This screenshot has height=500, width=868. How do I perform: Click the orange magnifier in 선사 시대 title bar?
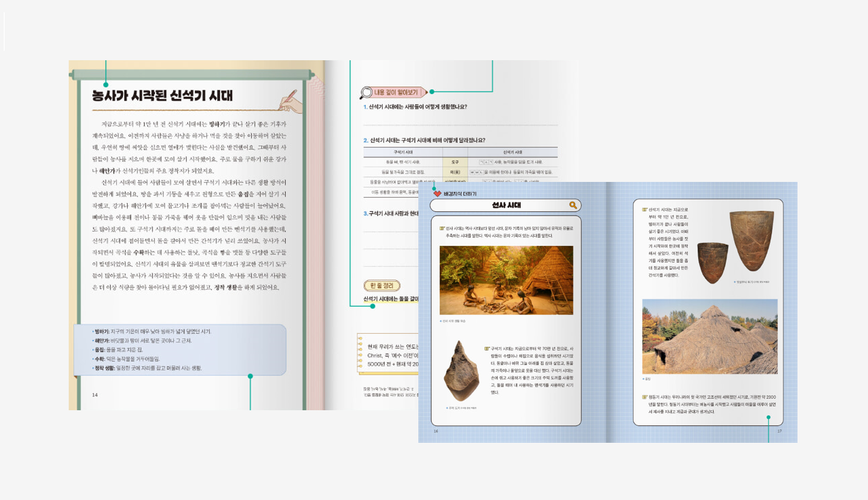click(x=573, y=205)
